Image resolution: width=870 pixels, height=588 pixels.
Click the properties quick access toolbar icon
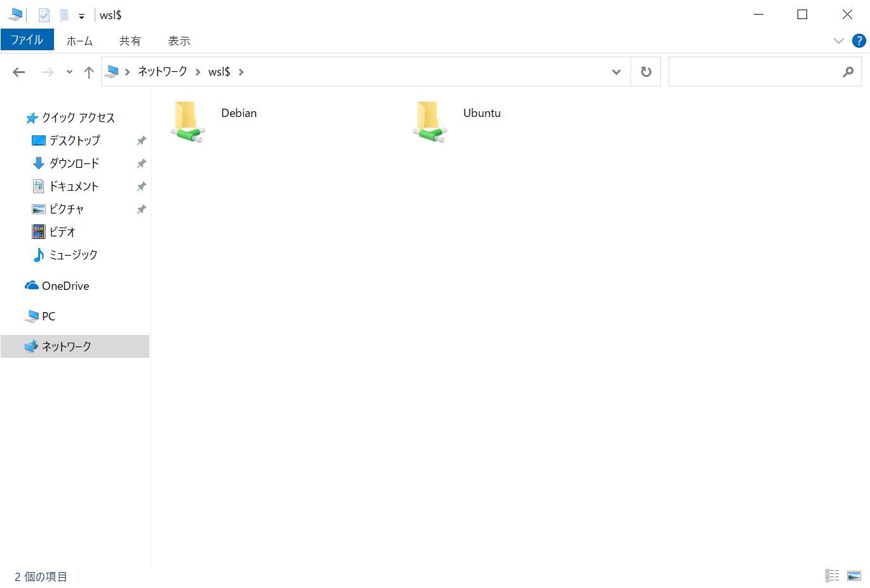(44, 15)
